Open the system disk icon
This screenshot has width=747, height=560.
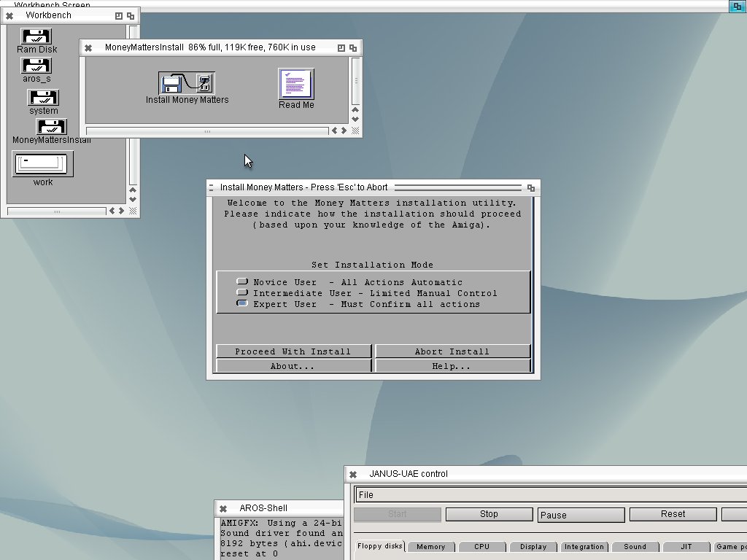pyautogui.click(x=43, y=98)
